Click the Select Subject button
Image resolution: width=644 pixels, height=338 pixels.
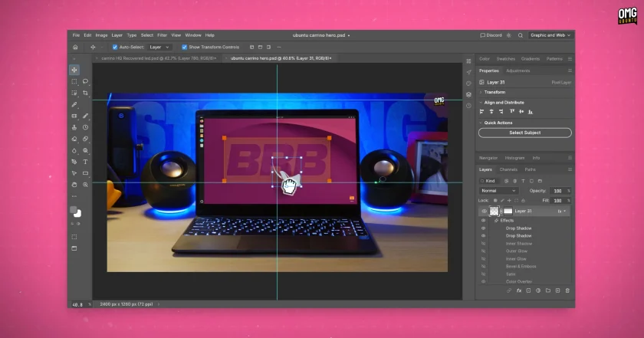[x=525, y=133]
